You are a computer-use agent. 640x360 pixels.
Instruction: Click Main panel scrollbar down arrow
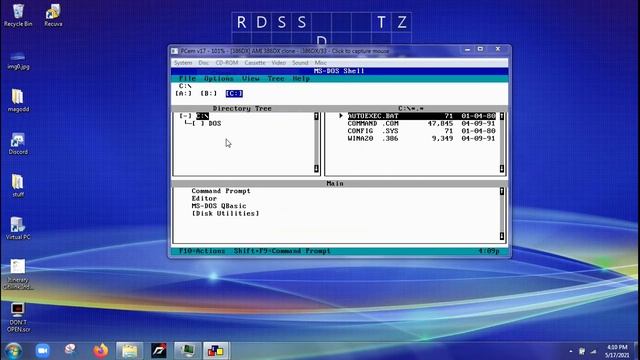pos(502,236)
